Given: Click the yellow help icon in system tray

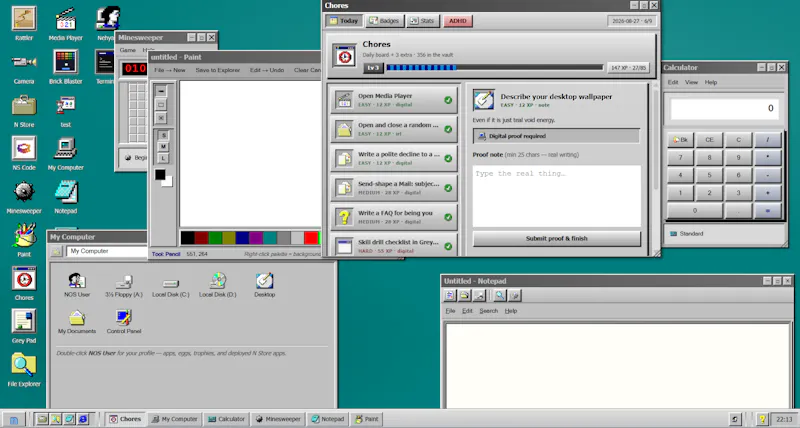Looking at the screenshot, I should tap(762, 419).
